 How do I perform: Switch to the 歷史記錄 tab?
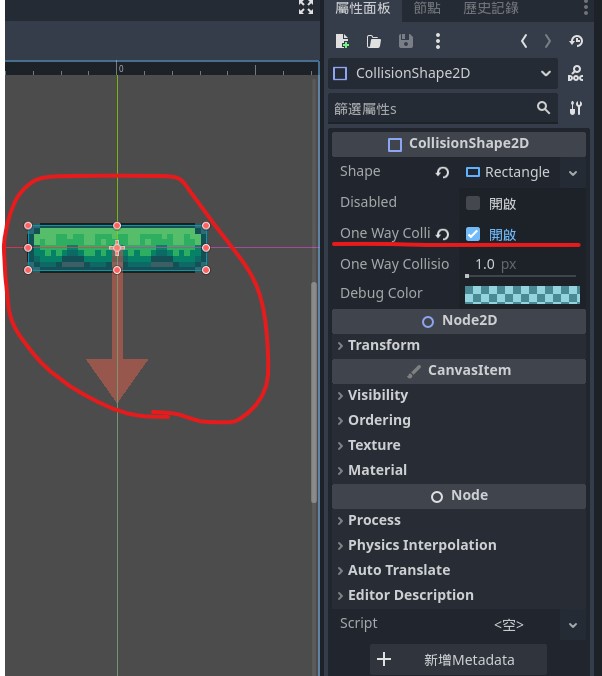click(x=491, y=8)
